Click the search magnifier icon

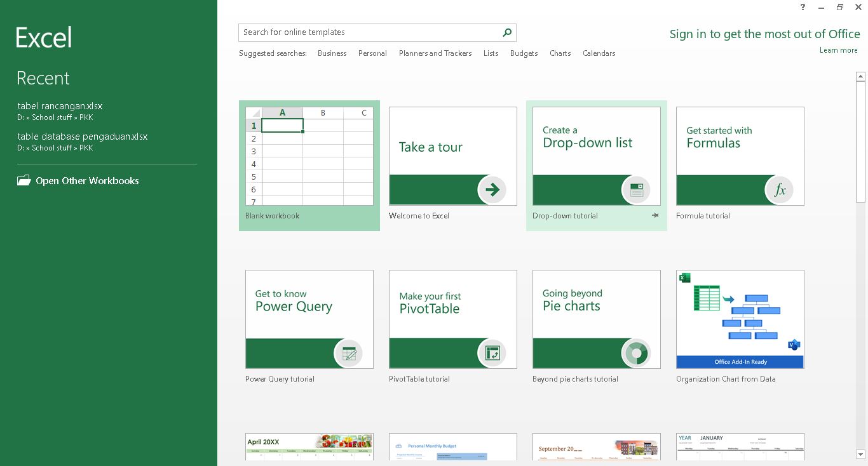point(507,32)
